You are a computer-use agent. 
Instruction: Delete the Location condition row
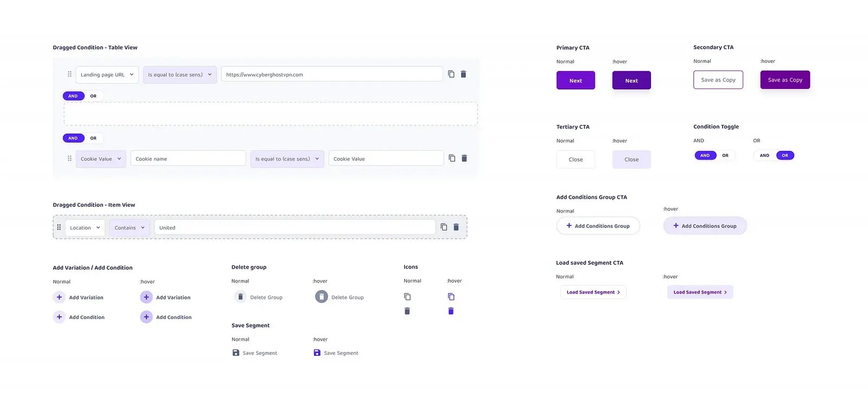click(x=456, y=227)
